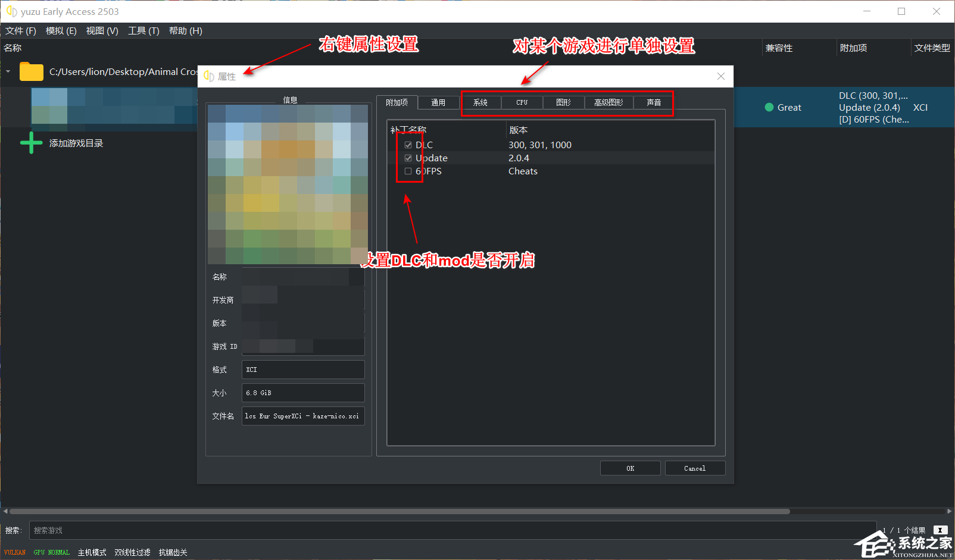Click the 补丁名称 column header in patch list

coord(408,130)
